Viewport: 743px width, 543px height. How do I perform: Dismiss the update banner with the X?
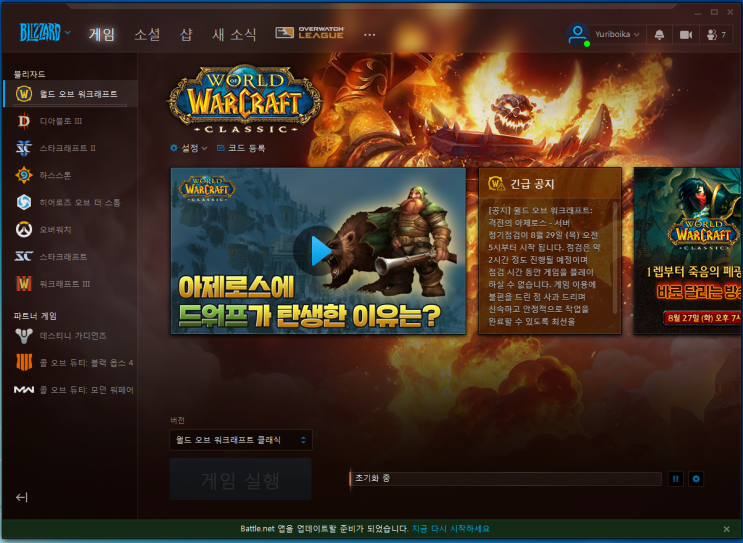[x=726, y=529]
